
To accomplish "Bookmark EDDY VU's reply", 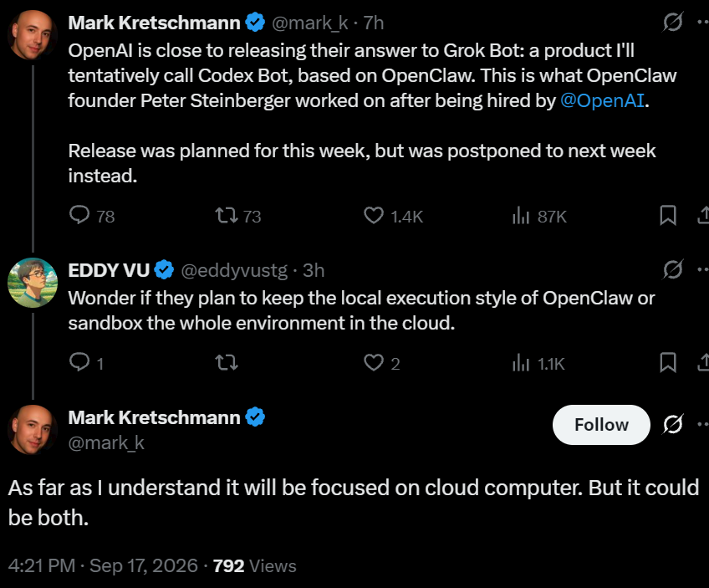I will pos(668,362).
